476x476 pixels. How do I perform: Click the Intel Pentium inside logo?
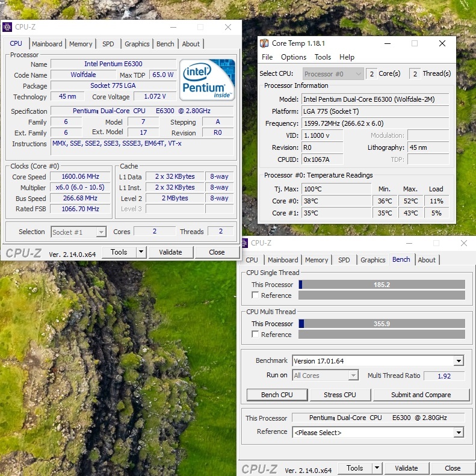(208, 80)
